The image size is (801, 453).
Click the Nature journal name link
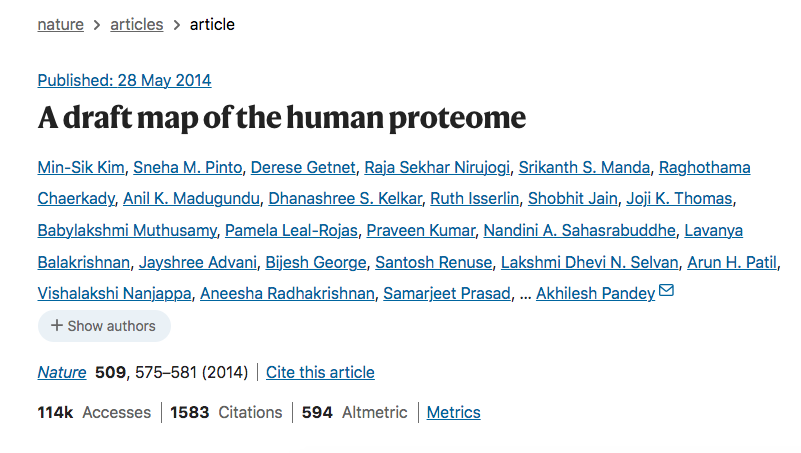tap(62, 372)
